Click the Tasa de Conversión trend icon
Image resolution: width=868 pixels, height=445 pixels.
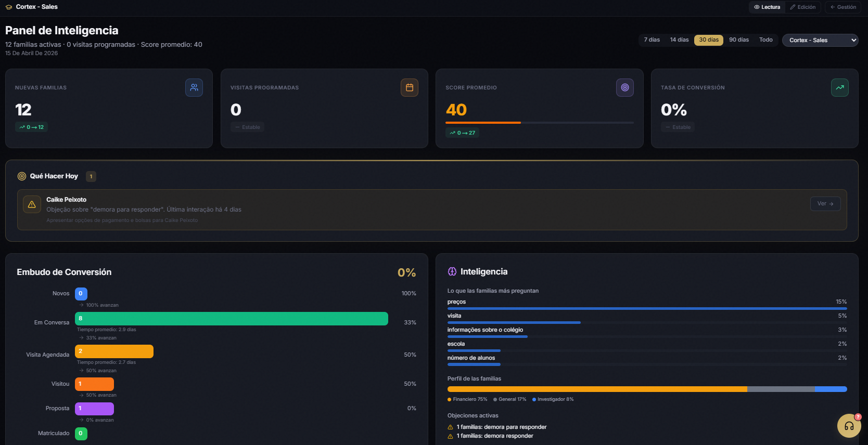point(839,88)
